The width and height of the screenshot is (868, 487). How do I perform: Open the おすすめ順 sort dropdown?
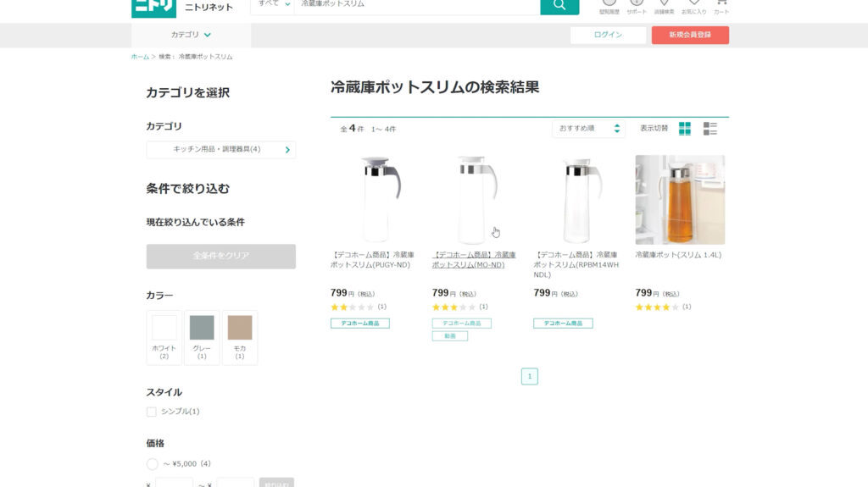[x=589, y=129]
